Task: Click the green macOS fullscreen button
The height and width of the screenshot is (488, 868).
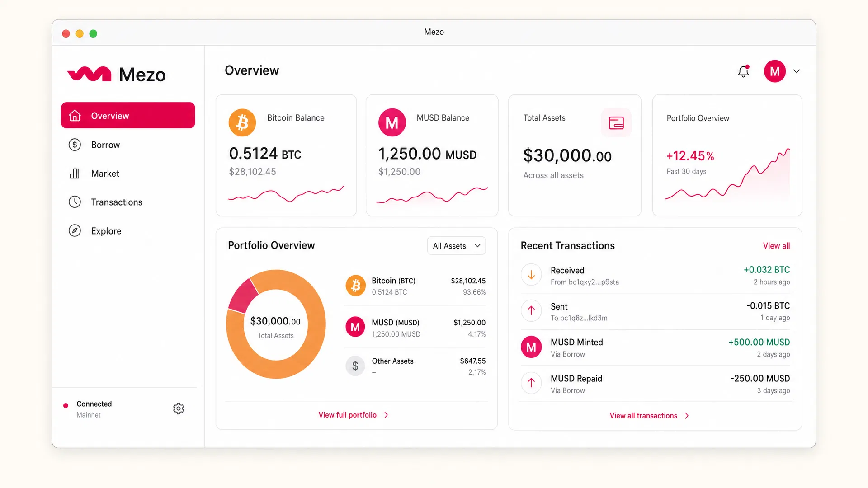Action: [93, 33]
